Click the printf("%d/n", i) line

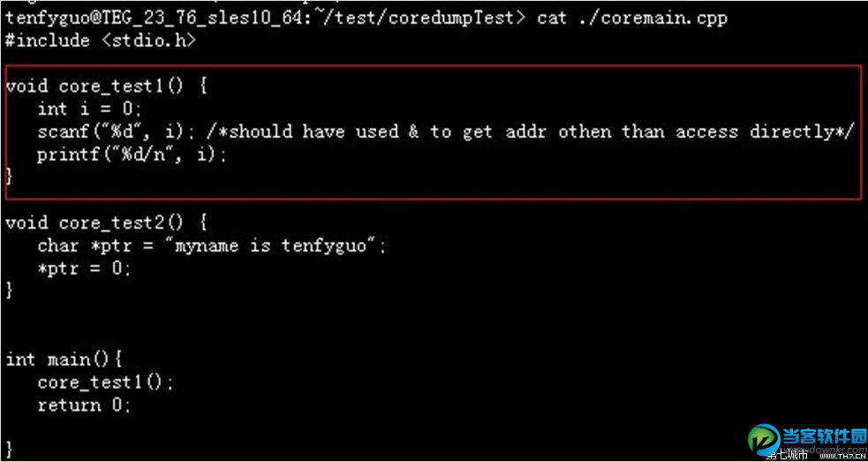tap(132, 155)
